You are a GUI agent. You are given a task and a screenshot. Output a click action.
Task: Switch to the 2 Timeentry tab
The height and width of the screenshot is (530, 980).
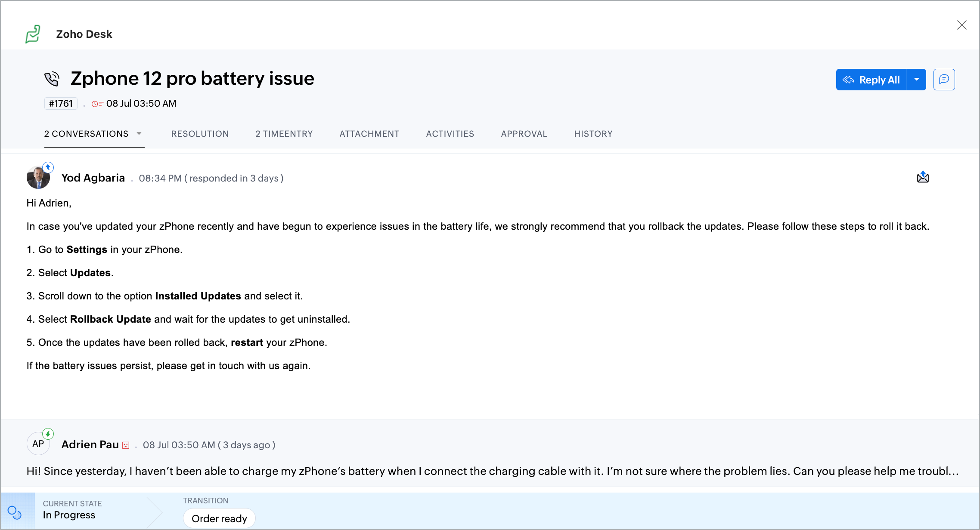(284, 134)
